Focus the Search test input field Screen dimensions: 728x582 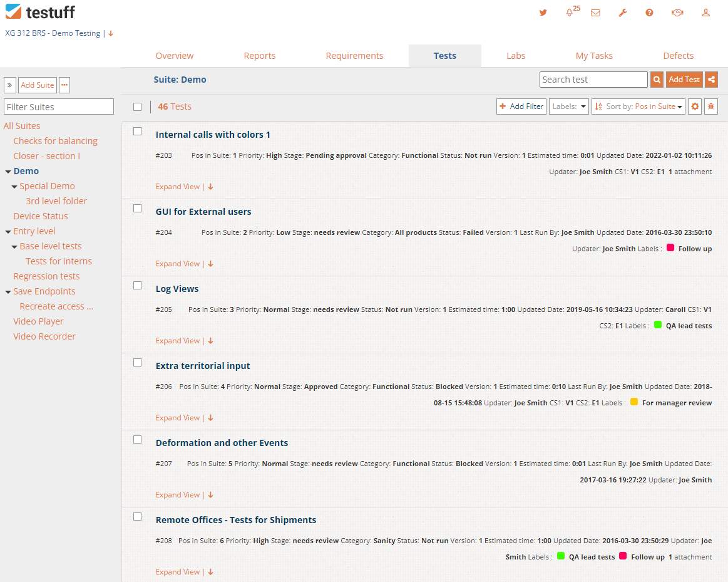point(593,80)
